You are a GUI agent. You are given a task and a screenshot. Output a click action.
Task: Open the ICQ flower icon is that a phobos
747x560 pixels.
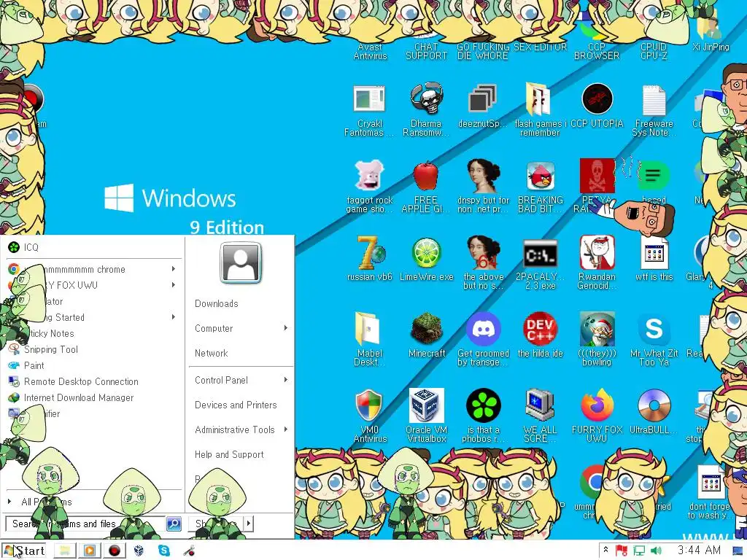483,405
